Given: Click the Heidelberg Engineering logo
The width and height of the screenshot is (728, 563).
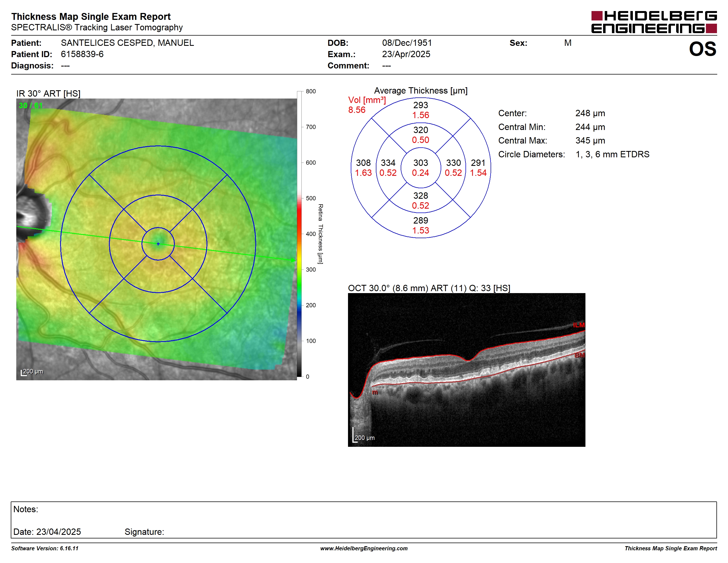Looking at the screenshot, I should click(654, 22).
